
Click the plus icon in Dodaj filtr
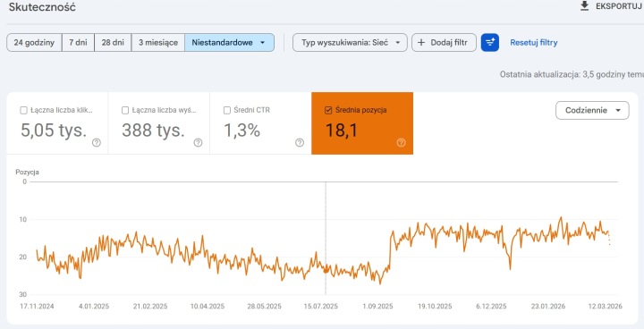[421, 42]
